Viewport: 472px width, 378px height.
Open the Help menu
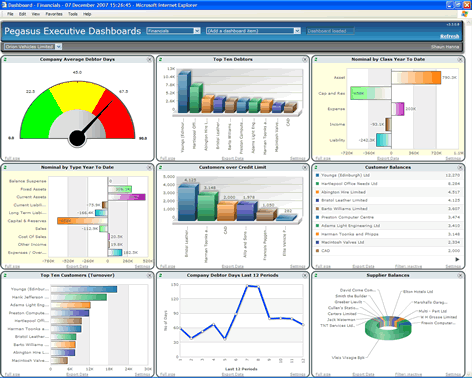(x=87, y=14)
